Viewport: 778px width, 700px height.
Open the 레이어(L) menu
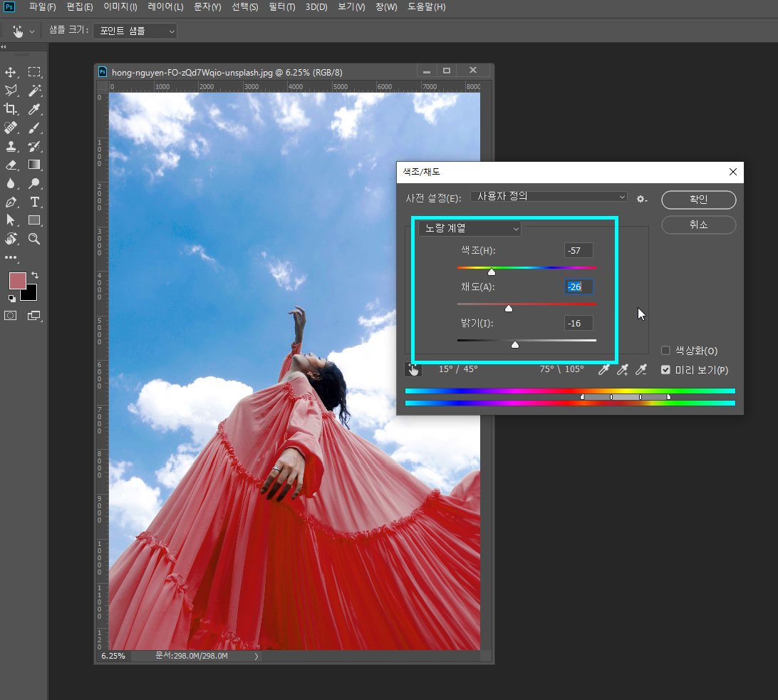pyautogui.click(x=166, y=7)
